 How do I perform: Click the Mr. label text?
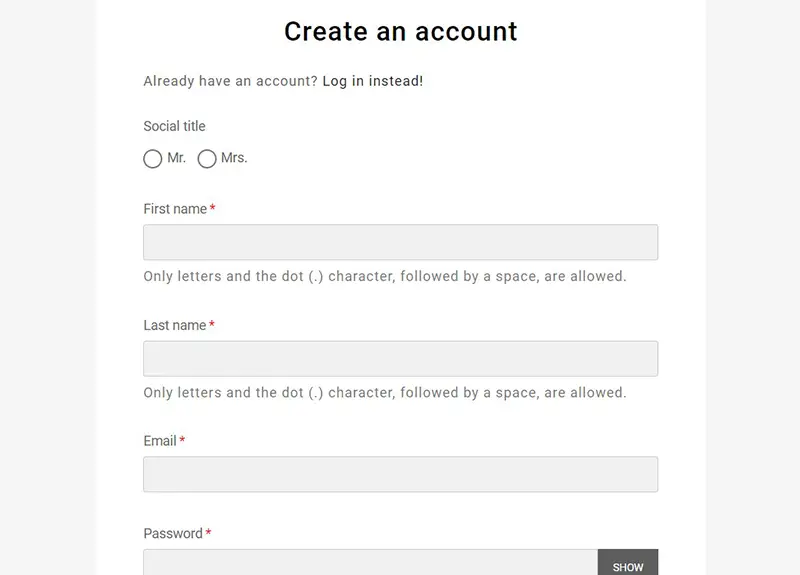[177, 158]
